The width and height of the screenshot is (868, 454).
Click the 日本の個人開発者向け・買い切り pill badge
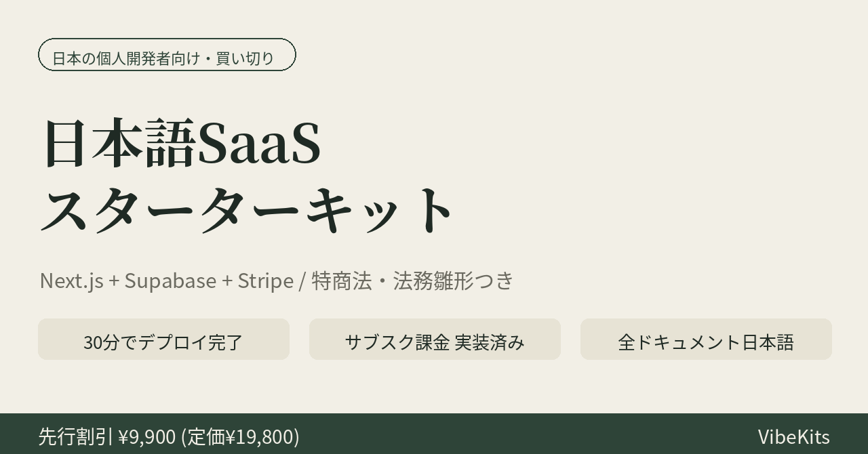coord(167,55)
